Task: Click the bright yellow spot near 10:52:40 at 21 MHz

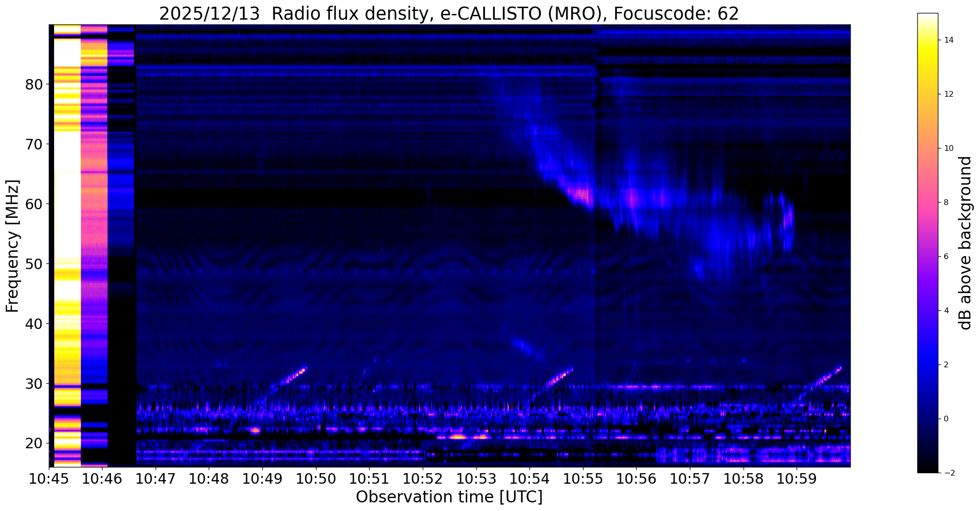Action: point(457,437)
